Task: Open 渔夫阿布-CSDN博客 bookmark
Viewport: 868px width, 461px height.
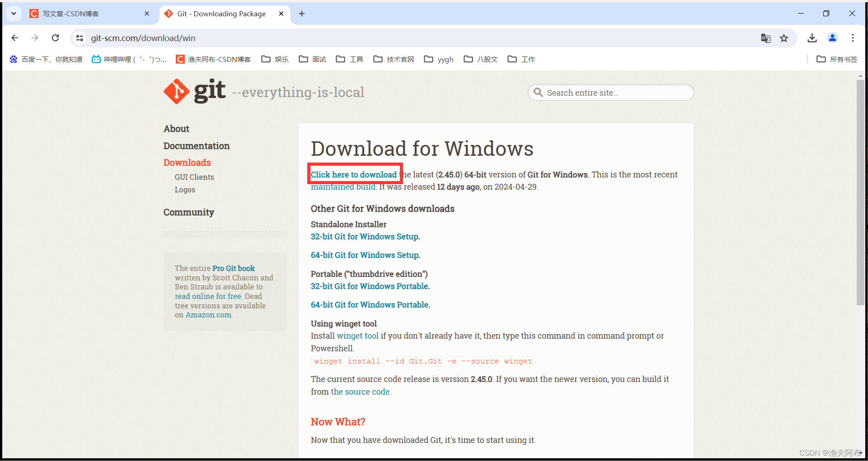Action: pyautogui.click(x=213, y=59)
